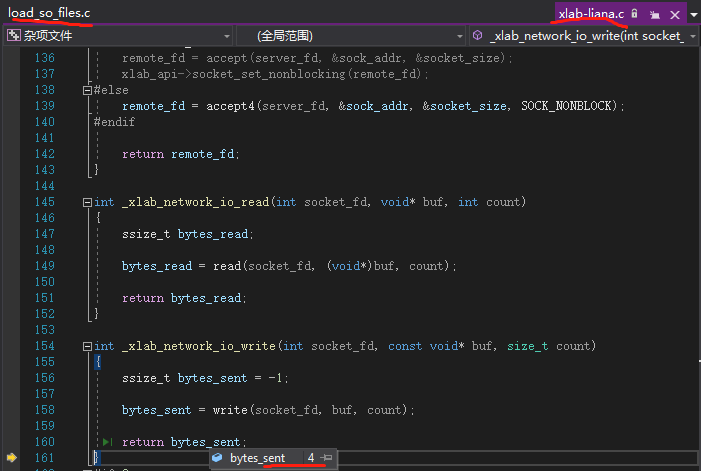
Task: Click the size_t type on line 154
Action: click(x=528, y=346)
